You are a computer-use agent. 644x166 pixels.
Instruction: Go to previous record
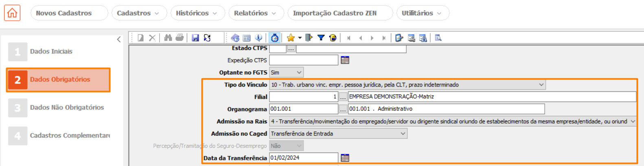pyautogui.click(x=361, y=38)
